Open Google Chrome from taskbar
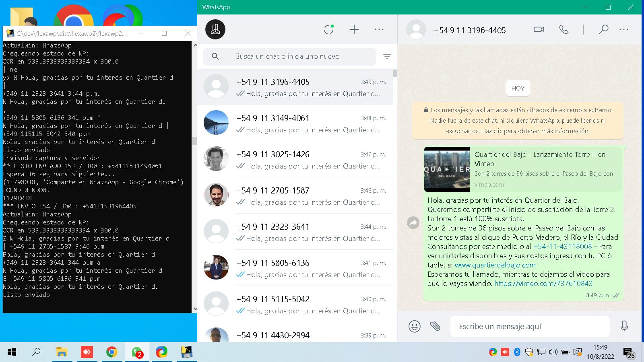Screen dimensions: 644x362 coord(111,352)
